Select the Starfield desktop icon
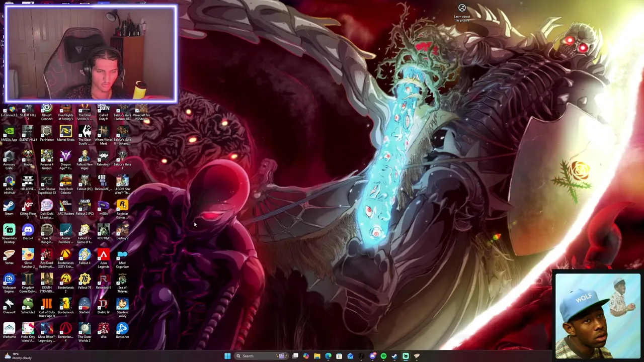The width and height of the screenshot is (644, 362). click(x=85, y=307)
